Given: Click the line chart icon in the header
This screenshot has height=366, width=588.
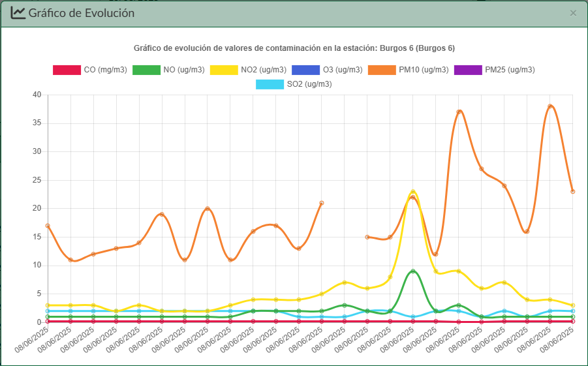Looking at the screenshot, I should click(18, 13).
